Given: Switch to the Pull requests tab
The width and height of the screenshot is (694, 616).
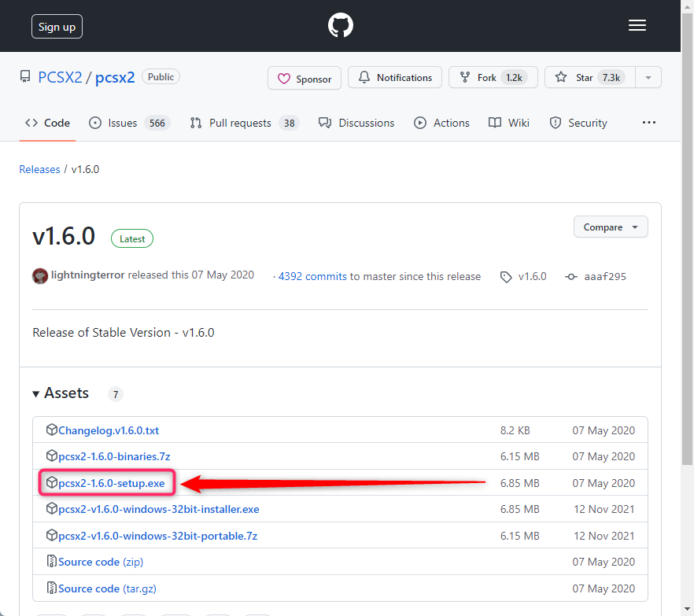Looking at the screenshot, I should tap(244, 123).
